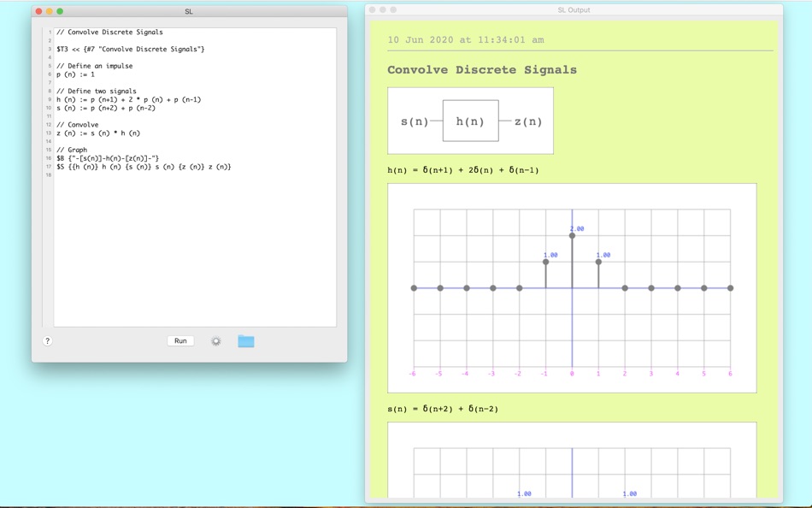The width and height of the screenshot is (812, 508).
Task: Open the settings gear in SL window
Action: (216, 341)
